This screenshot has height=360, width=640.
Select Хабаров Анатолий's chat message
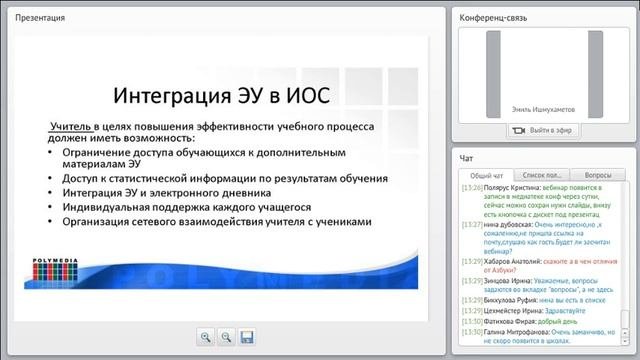pos(539,266)
